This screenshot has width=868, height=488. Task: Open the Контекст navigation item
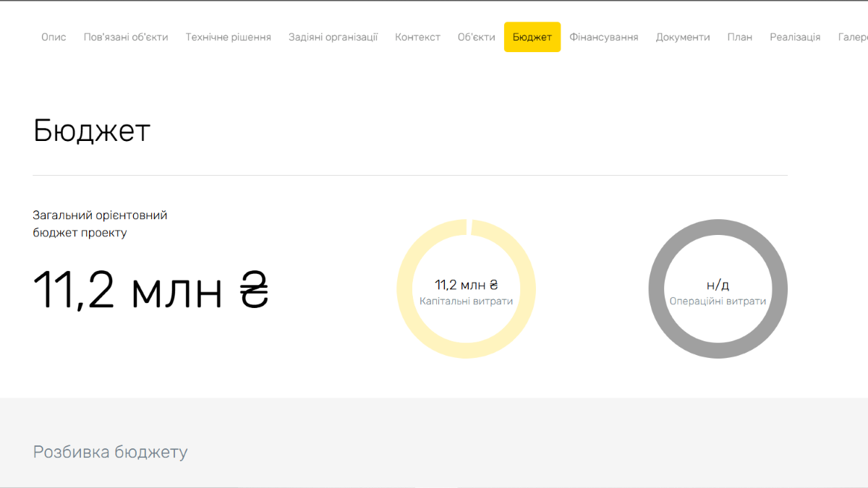tap(417, 37)
